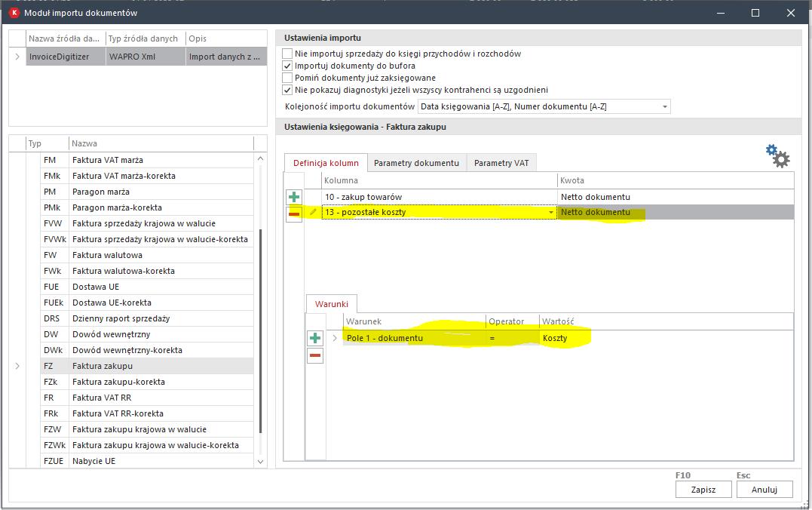Add a new column definition row
This screenshot has height=510, width=812.
pos(294,197)
